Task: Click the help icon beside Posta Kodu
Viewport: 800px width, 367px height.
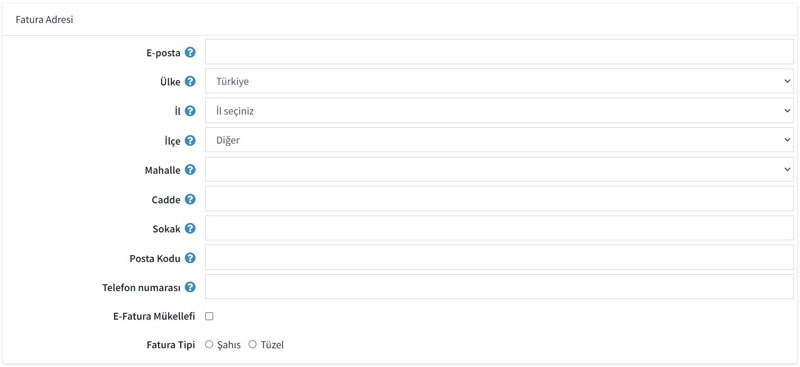Action: pos(190,258)
